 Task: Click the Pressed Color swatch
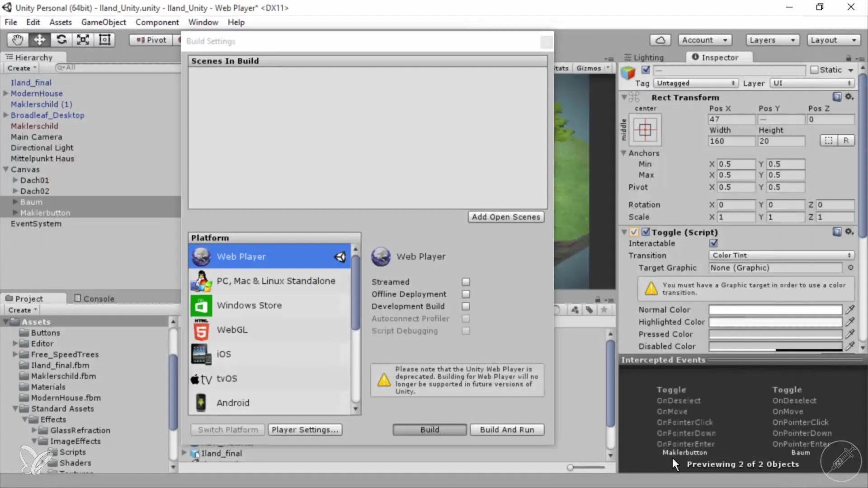775,334
